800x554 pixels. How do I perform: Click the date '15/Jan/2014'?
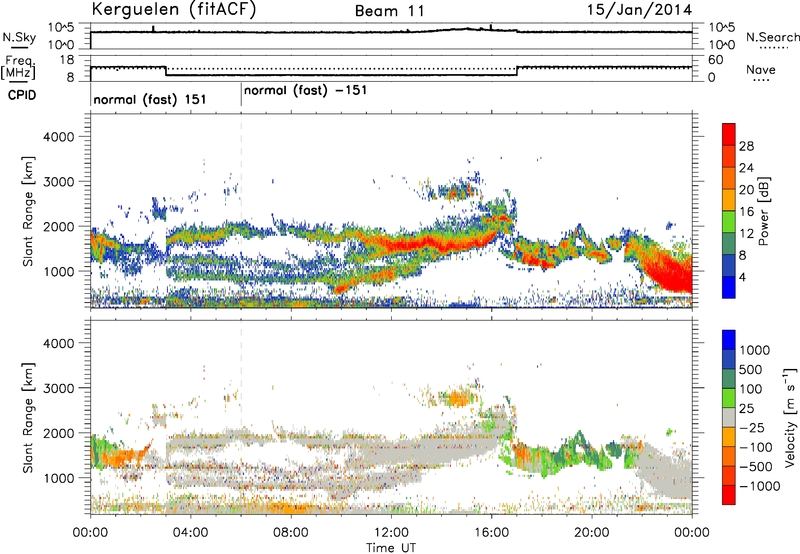point(640,10)
